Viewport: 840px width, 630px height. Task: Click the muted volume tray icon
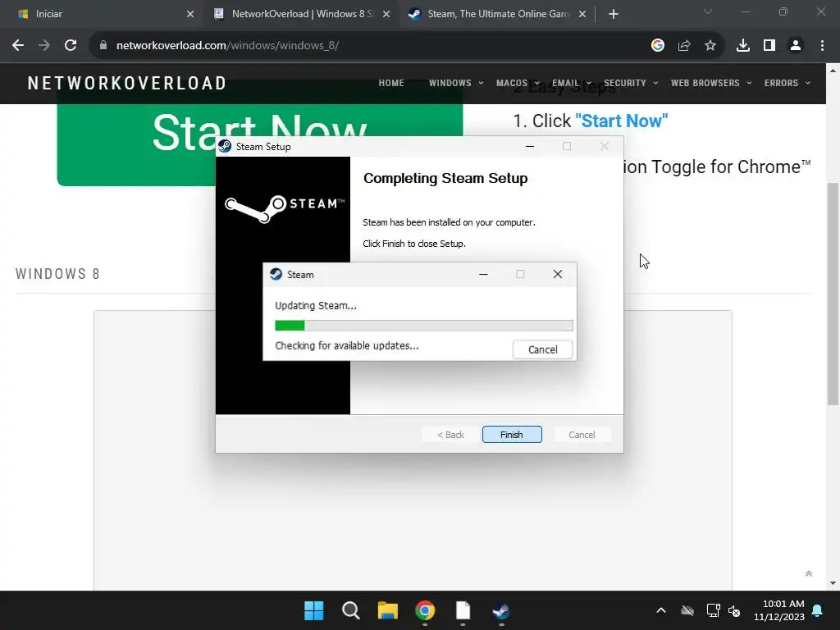734,610
